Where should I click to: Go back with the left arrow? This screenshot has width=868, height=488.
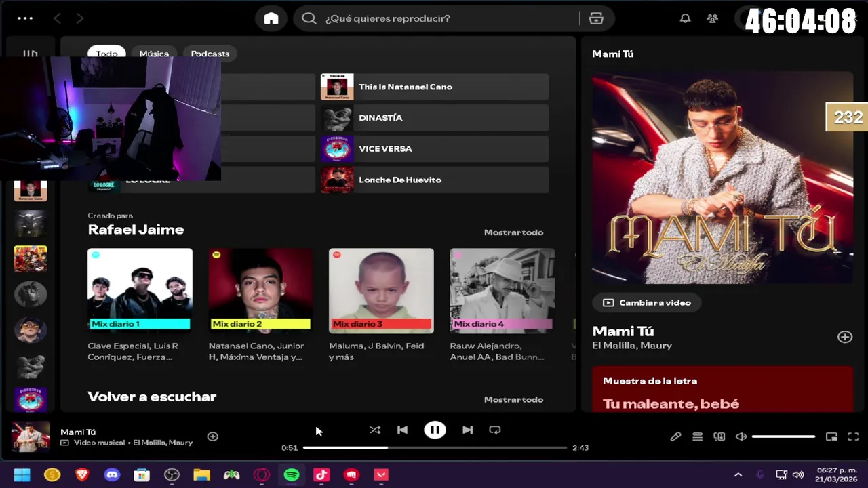(57, 18)
